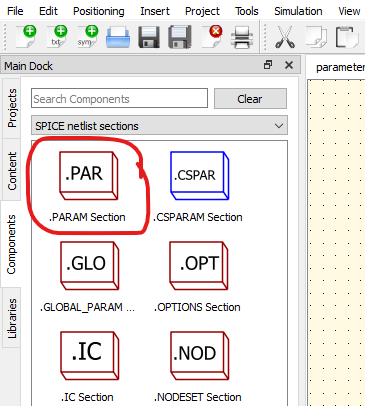The image size is (365, 406).
Task: Switch to the Libraries side tab
Action: tap(12, 318)
